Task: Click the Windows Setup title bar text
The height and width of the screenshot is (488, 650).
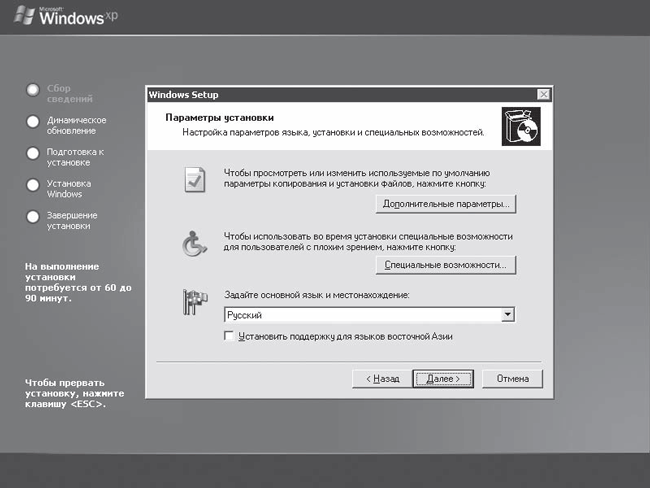Action: (183, 95)
